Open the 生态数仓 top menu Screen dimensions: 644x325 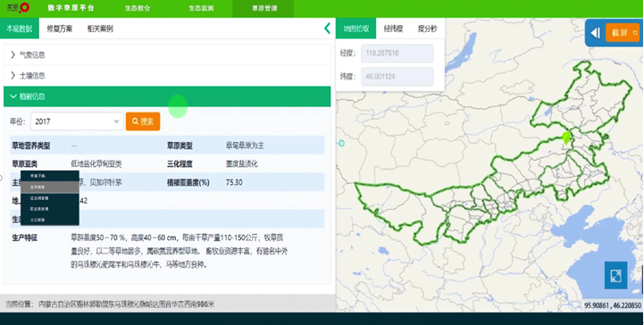pos(138,8)
